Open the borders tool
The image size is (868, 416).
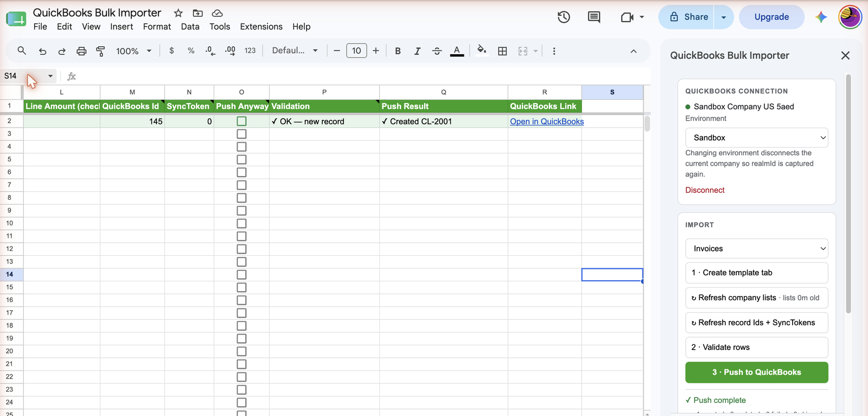(x=502, y=51)
